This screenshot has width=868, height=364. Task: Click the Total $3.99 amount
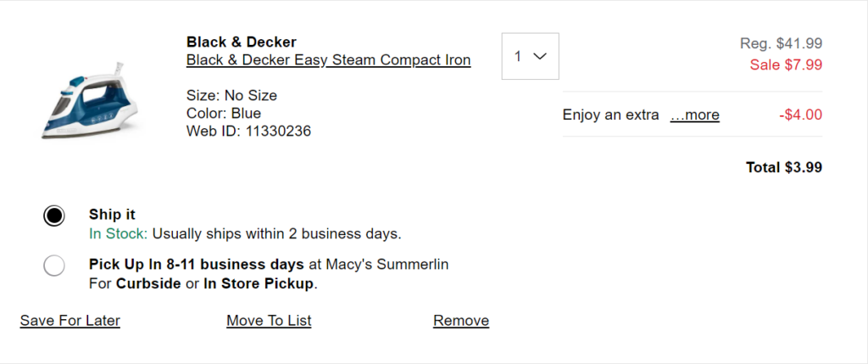pos(783,167)
